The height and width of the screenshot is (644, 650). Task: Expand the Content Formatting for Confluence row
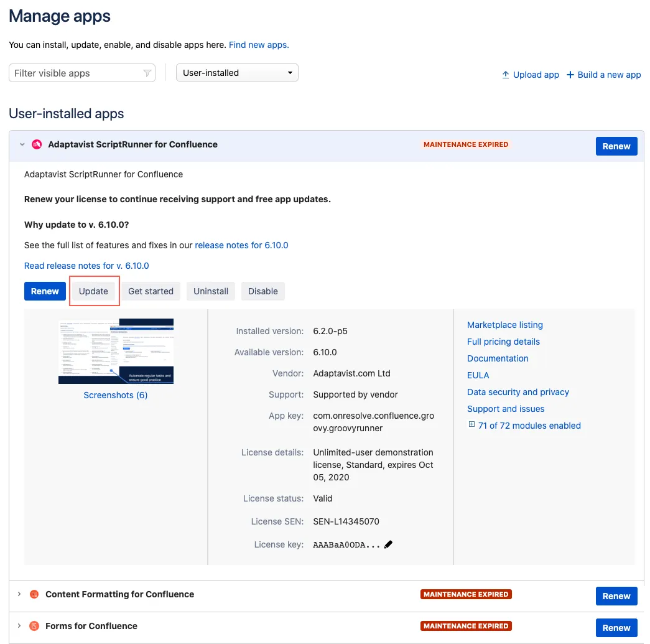click(x=19, y=594)
